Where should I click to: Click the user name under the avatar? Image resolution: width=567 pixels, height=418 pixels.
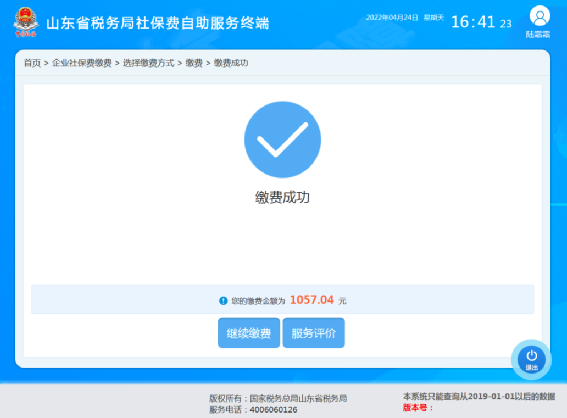tap(538, 34)
